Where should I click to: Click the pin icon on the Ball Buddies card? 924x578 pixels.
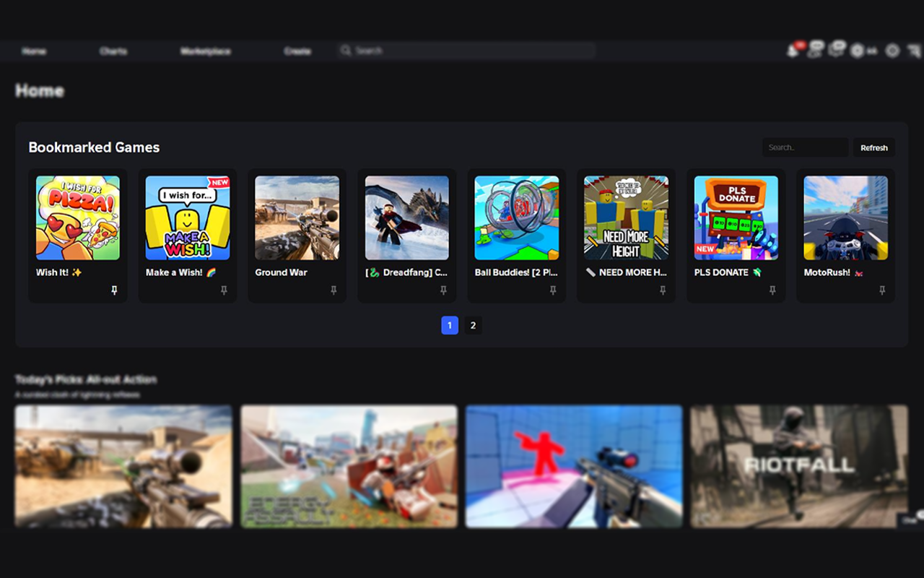(x=553, y=289)
